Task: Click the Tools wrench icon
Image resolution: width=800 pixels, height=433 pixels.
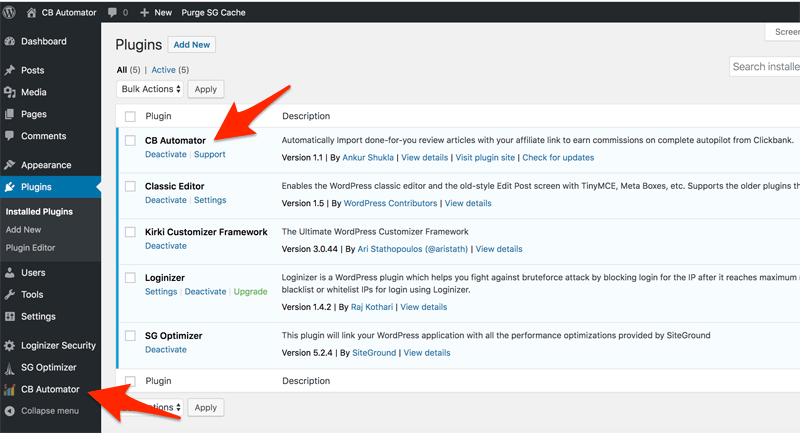Action: [10, 295]
